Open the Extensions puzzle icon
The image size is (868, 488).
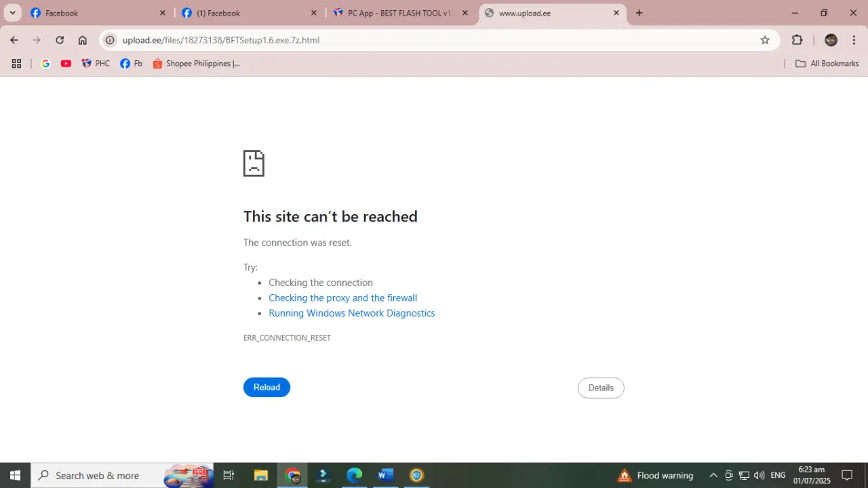point(797,40)
